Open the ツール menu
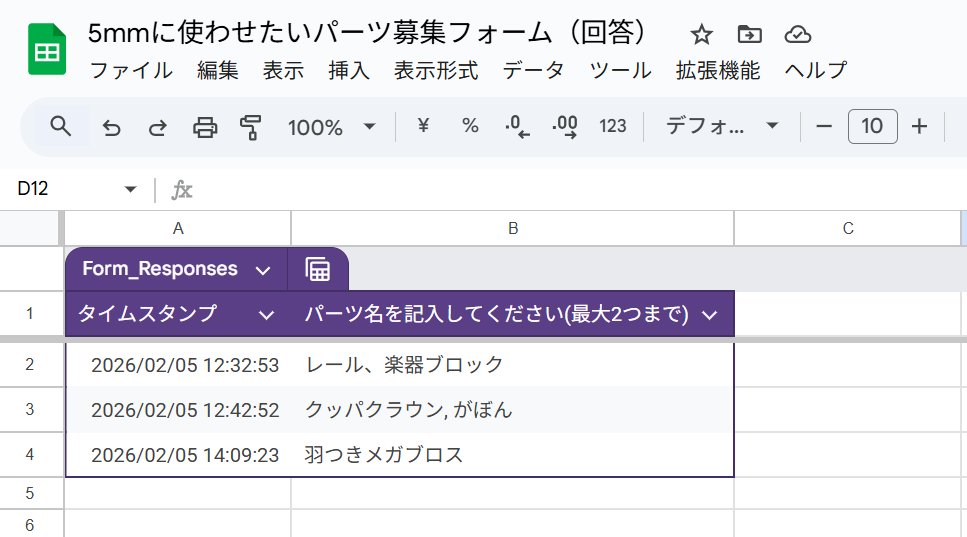Image resolution: width=967 pixels, height=537 pixels. (x=620, y=70)
